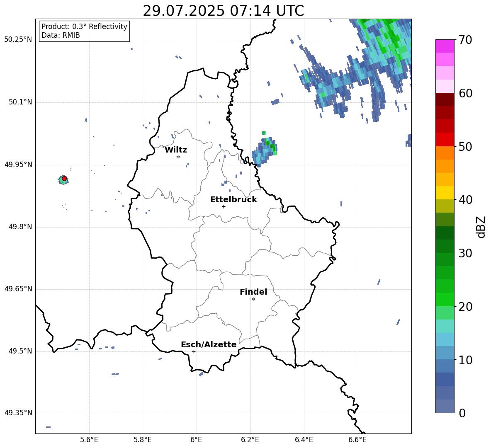The image size is (491, 448).
Task: Click the 70 tick on colorbar
Action: click(x=465, y=40)
